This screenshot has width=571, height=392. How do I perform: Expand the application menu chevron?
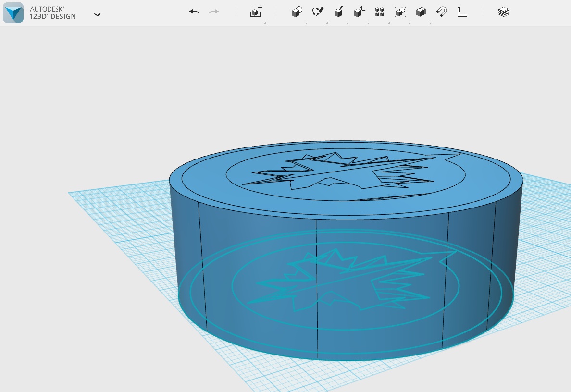[98, 15]
